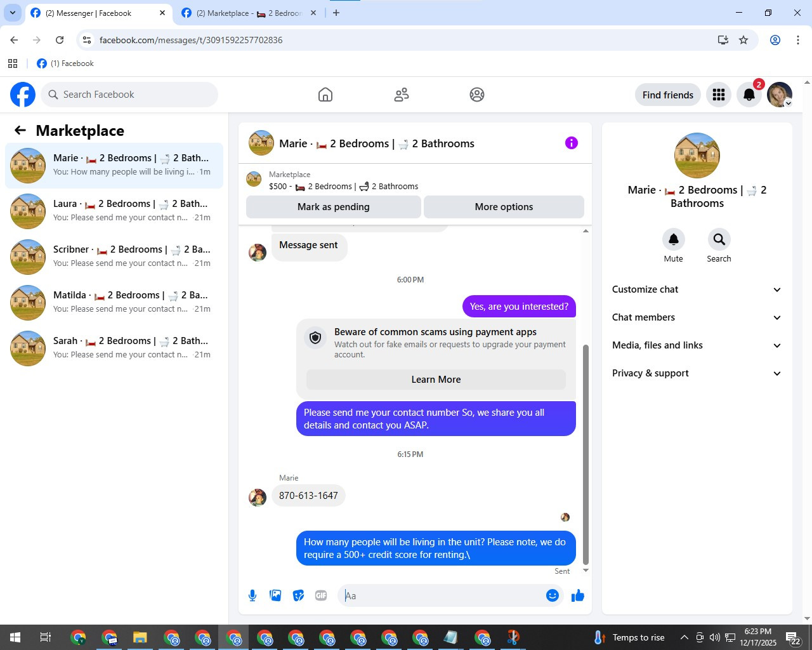This screenshot has height=650, width=812.
Task: Open the Friends icon in top navigation
Action: [402, 95]
